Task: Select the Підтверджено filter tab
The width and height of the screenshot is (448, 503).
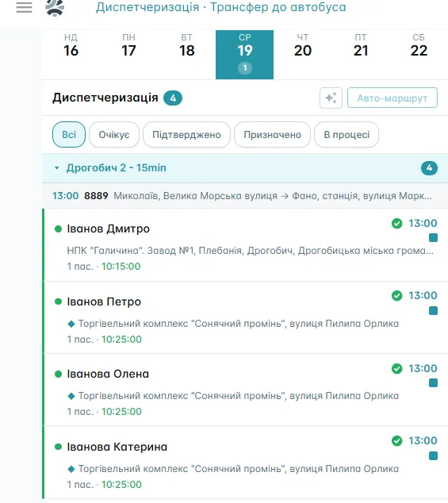Action: [186, 134]
